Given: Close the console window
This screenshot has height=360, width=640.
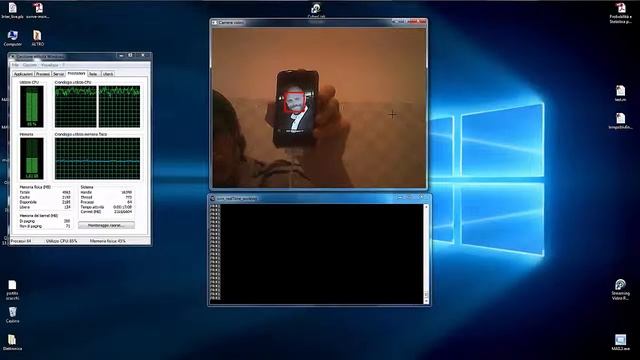Looking at the screenshot, I should [422, 198].
